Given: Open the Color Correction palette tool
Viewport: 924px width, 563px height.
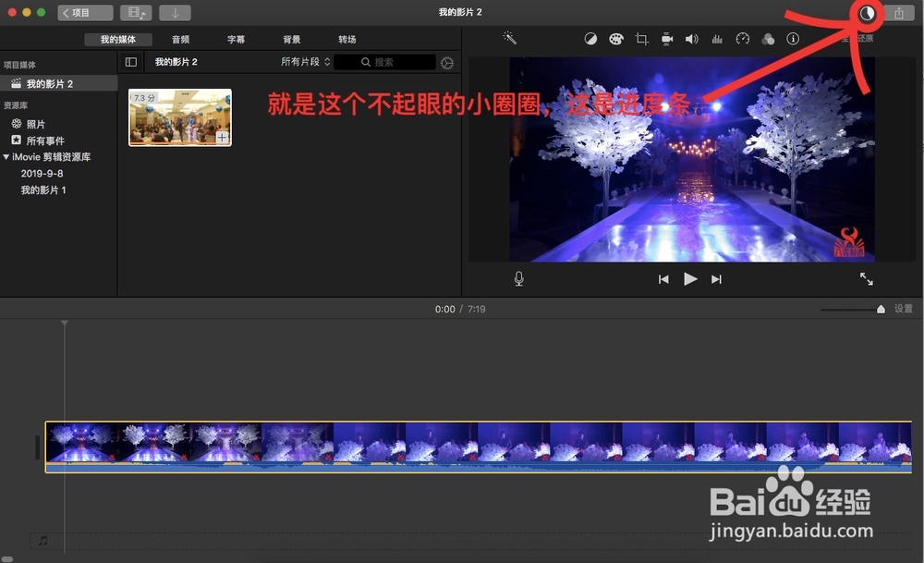Looking at the screenshot, I should click(x=614, y=39).
